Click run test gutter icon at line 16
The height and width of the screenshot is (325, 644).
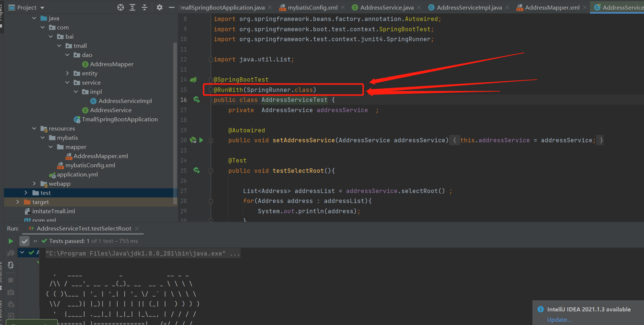pos(197,100)
